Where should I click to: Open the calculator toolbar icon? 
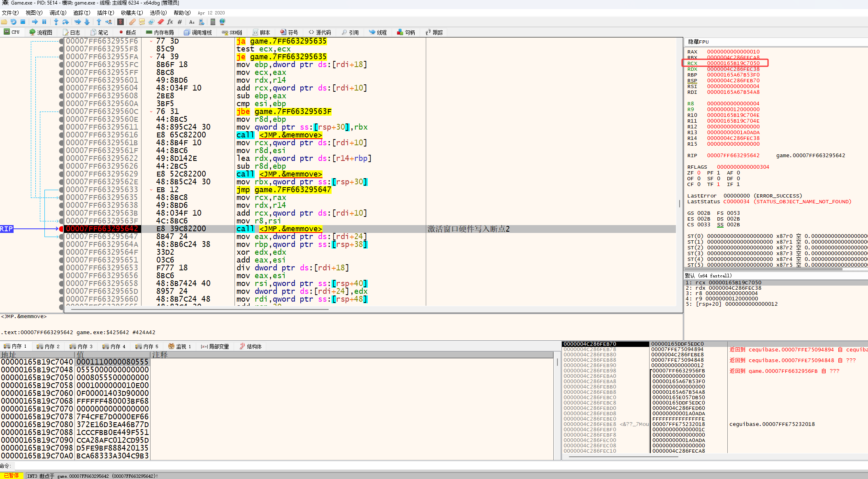point(213,22)
